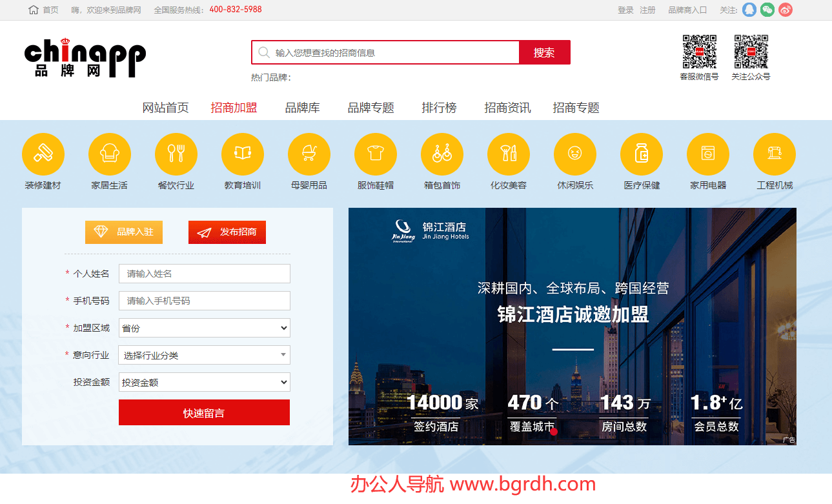
Task: Open the 投资金额 dropdown
Action: (205, 382)
